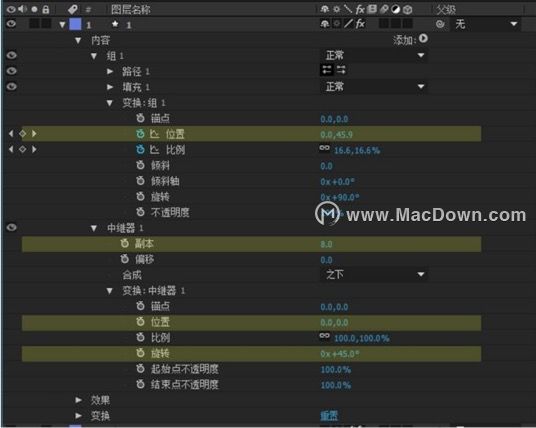Toggle stopwatch for 副本

124,243
